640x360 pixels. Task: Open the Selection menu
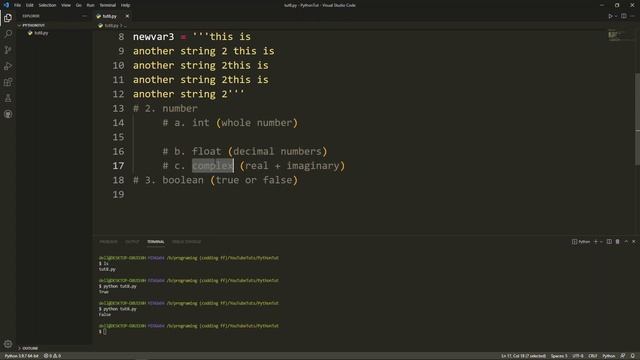47,5
